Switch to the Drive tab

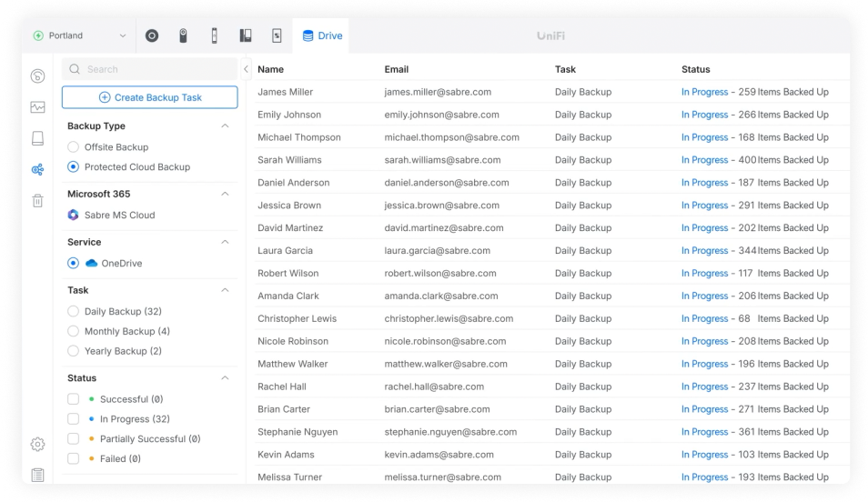pos(322,36)
